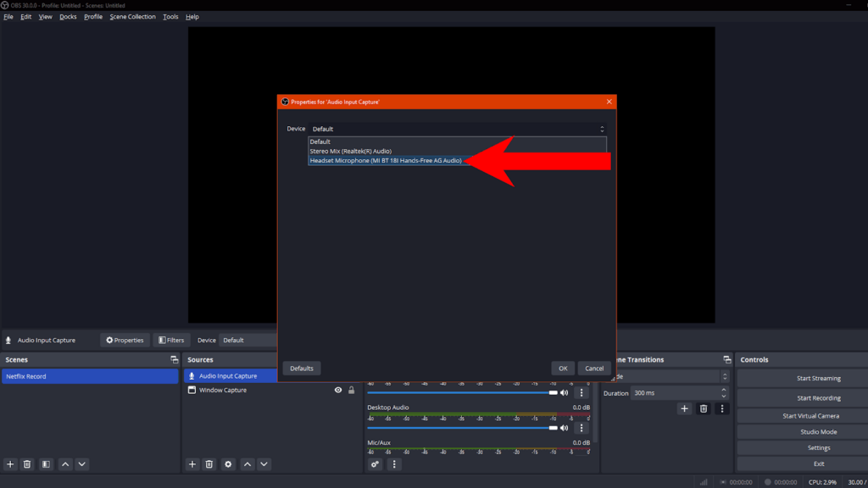868x488 pixels.
Task: Mute Desktop Audio speaker icon
Action: click(x=564, y=428)
